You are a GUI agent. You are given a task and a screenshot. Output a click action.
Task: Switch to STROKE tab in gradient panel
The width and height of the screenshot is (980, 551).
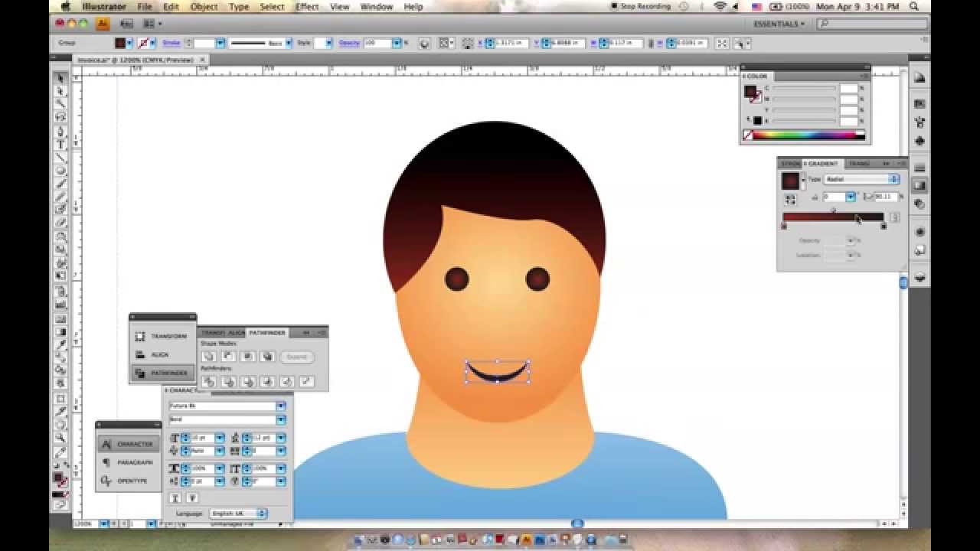790,164
